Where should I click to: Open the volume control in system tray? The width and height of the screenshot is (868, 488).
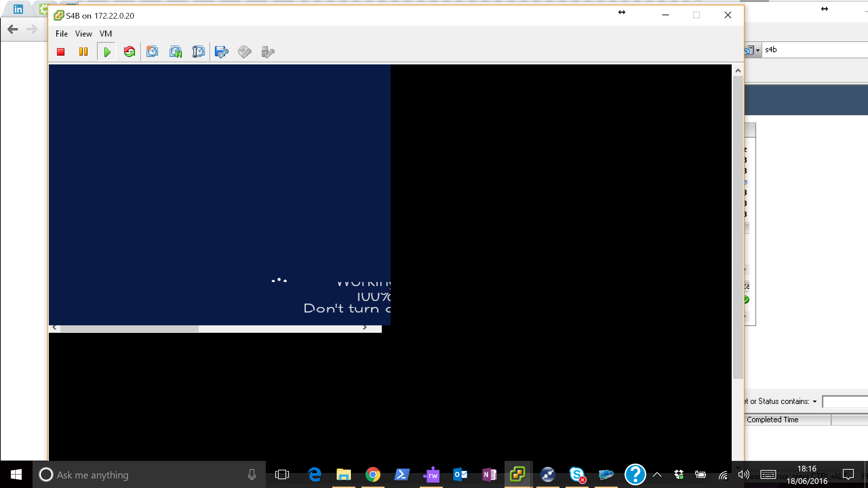tap(744, 474)
